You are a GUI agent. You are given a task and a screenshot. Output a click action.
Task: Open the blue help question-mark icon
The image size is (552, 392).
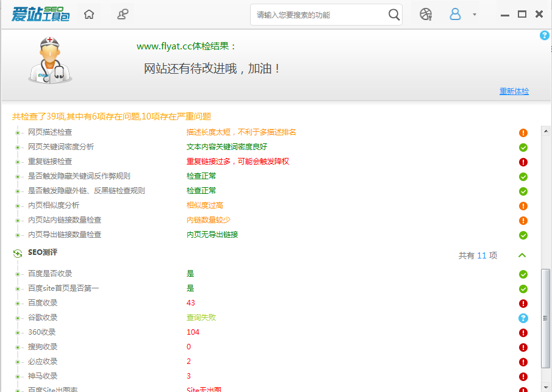click(543, 35)
